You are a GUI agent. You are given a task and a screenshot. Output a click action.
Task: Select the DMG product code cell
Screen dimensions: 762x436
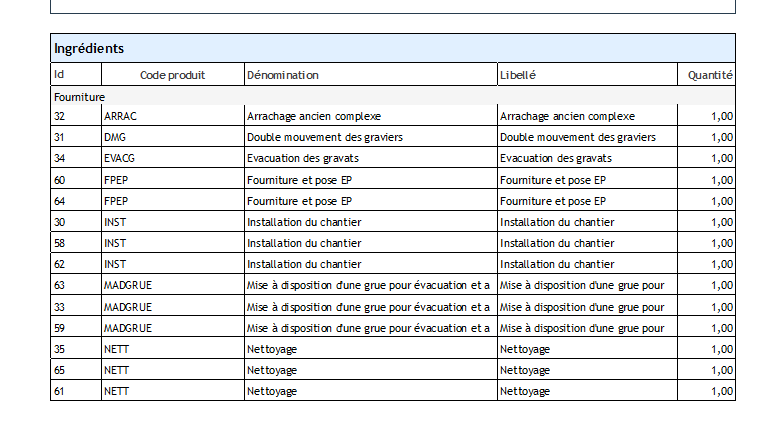click(x=115, y=137)
